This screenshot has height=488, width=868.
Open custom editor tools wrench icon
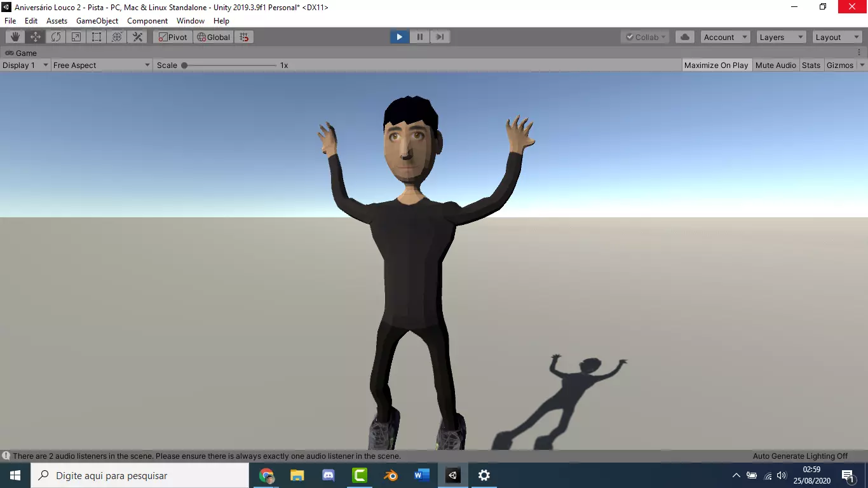point(137,37)
